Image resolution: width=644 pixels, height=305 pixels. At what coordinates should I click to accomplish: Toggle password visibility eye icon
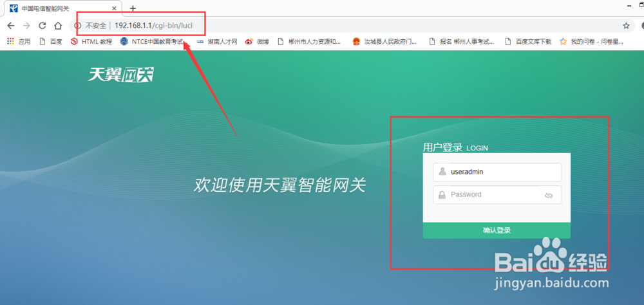tap(549, 196)
